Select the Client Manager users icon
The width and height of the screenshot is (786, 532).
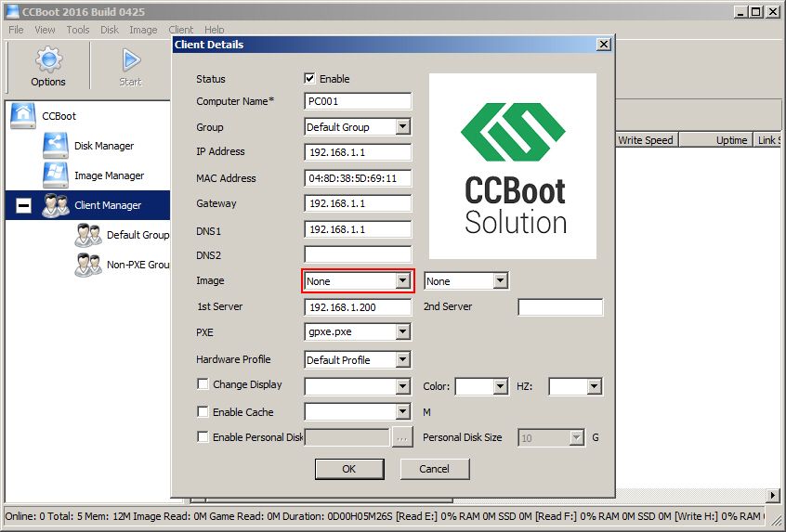55,205
